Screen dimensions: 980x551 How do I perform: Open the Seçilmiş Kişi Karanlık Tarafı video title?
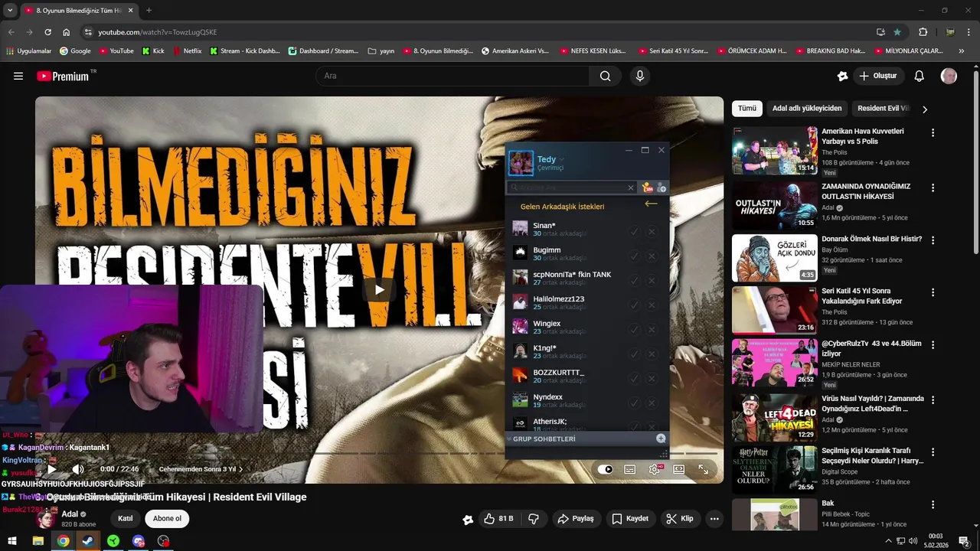click(x=873, y=456)
